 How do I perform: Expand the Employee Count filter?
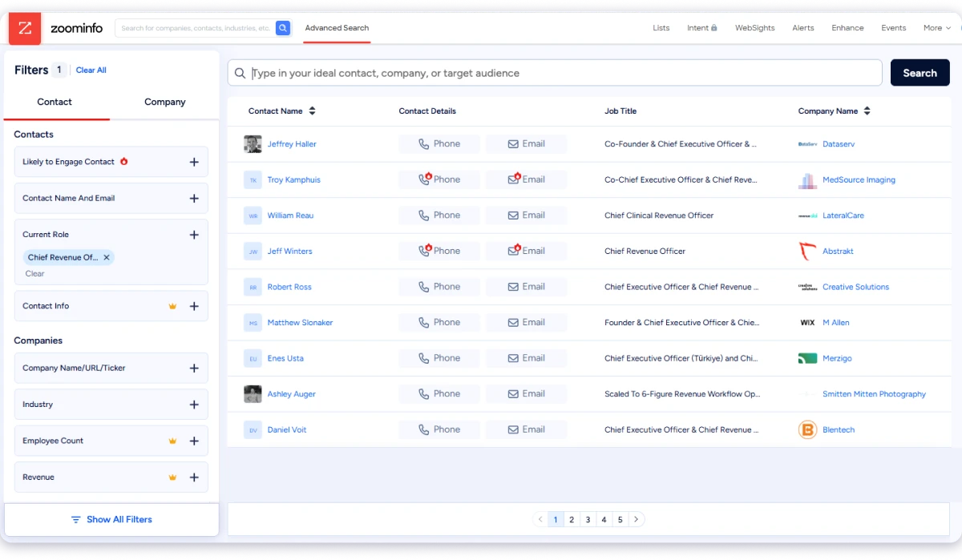194,441
